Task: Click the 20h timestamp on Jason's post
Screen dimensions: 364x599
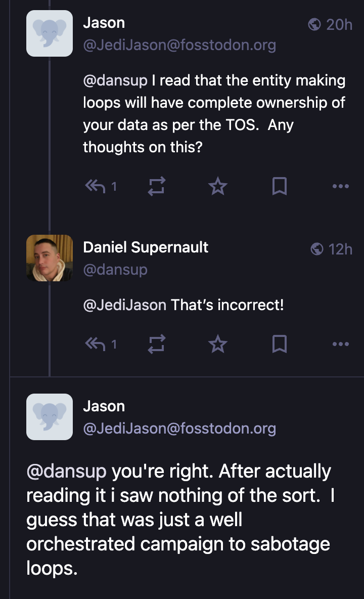Action: click(x=338, y=24)
